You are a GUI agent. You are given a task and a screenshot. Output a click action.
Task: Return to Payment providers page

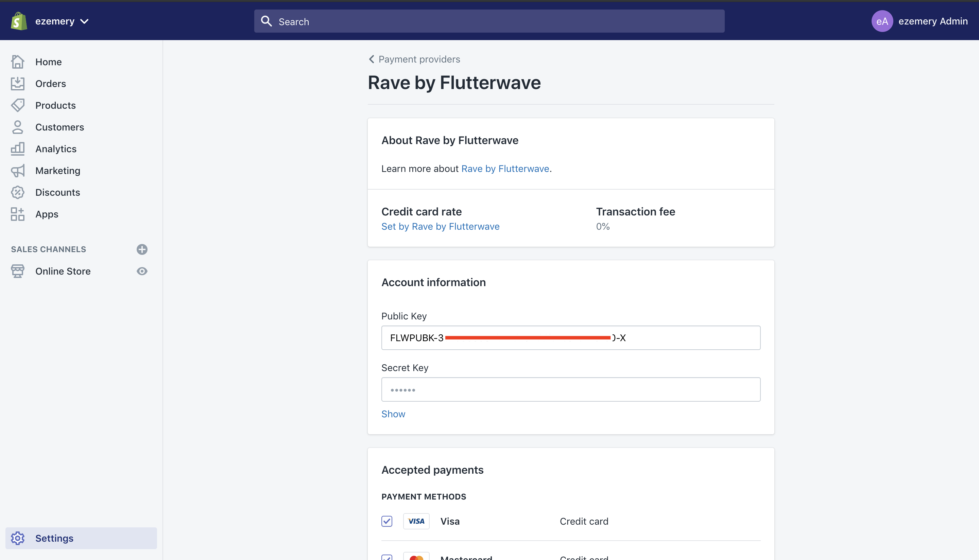tap(419, 59)
